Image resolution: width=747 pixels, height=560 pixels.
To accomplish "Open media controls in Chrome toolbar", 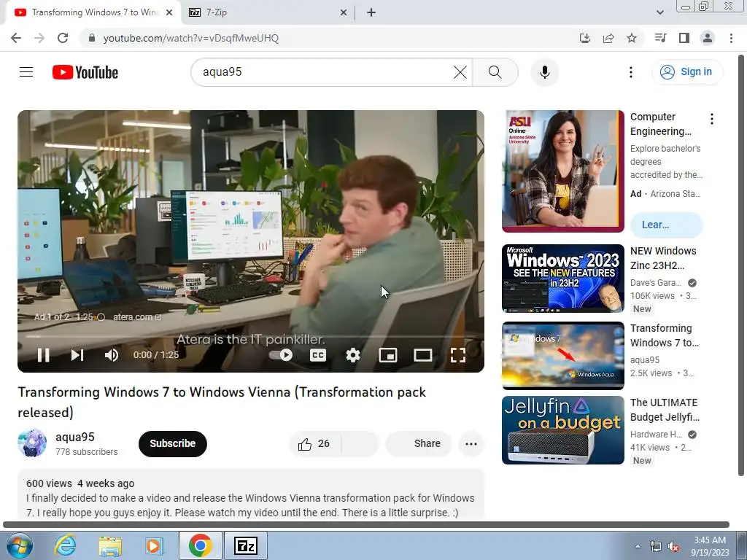I will point(660,38).
